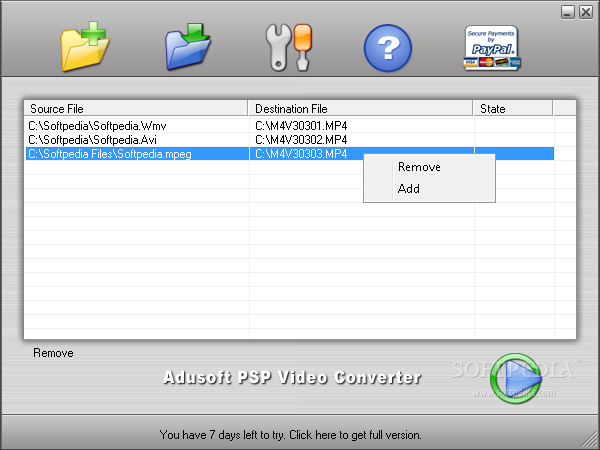600x450 pixels.
Task: Click destination C:\M4V30302.MP4 cell
Action: [301, 140]
